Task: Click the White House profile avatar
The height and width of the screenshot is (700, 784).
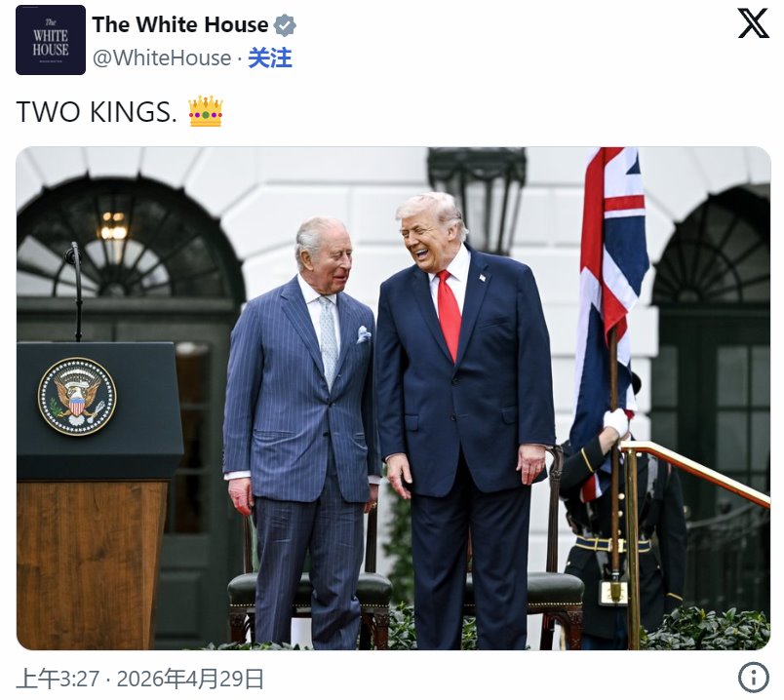Action: tap(51, 40)
